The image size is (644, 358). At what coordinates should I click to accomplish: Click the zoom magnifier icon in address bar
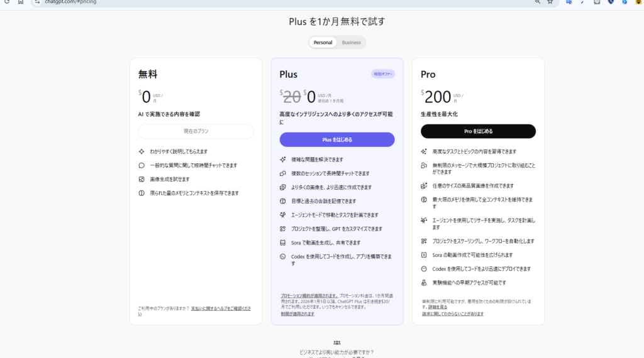537,2
